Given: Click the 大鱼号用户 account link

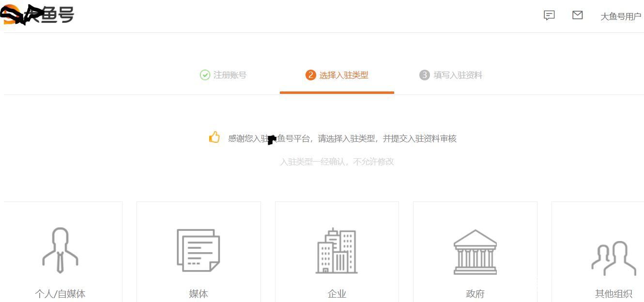Looking at the screenshot, I should (621, 16).
